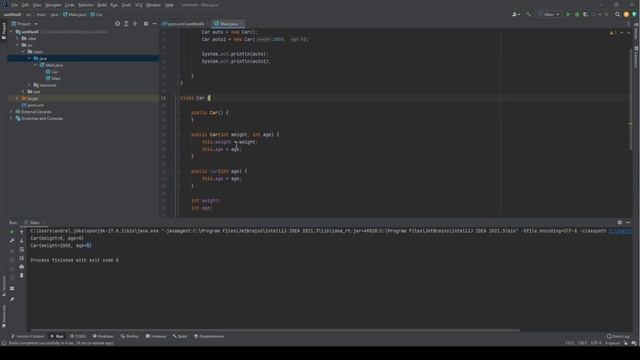Click the up arrow icon in Run panel
The image size is (640, 360).
pyautogui.click(x=22, y=232)
